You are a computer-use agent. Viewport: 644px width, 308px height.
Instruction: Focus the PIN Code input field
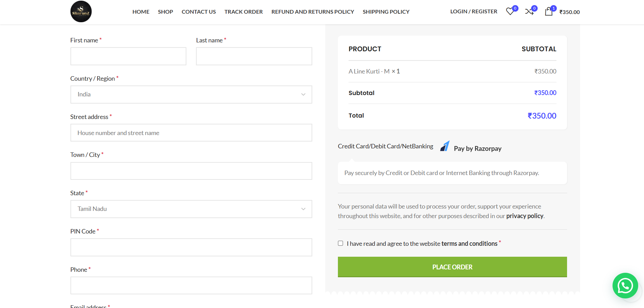click(191, 247)
